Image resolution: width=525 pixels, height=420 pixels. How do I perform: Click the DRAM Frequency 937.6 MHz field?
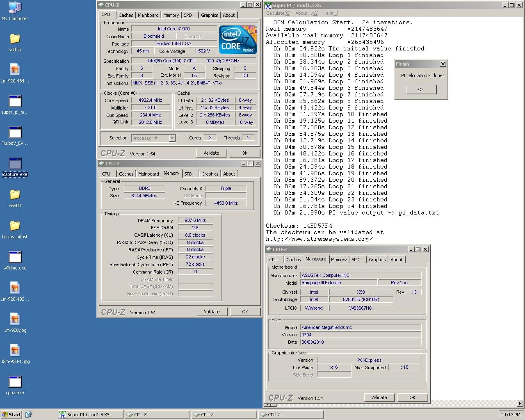(x=195, y=221)
